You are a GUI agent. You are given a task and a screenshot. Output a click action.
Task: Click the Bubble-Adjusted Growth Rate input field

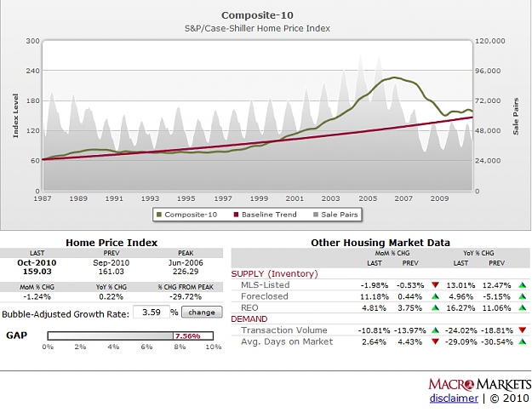click(151, 312)
